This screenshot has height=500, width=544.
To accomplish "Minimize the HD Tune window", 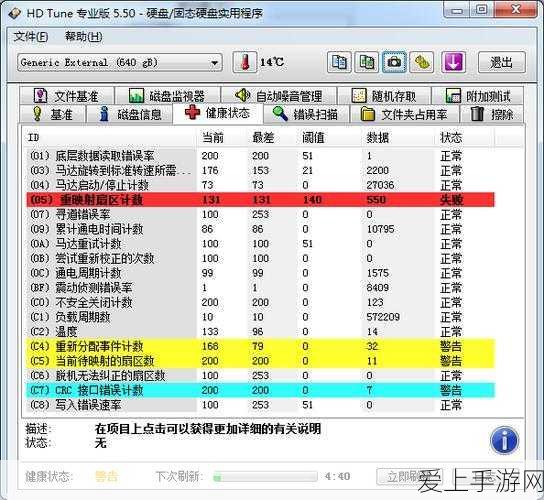I will pyautogui.click(x=457, y=10).
